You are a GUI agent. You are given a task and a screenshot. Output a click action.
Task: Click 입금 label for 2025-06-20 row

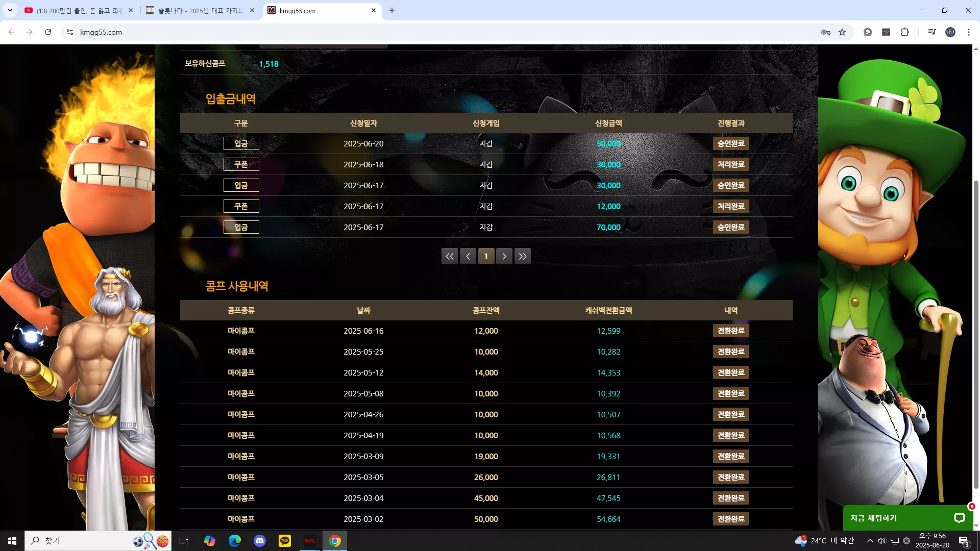pyautogui.click(x=241, y=143)
